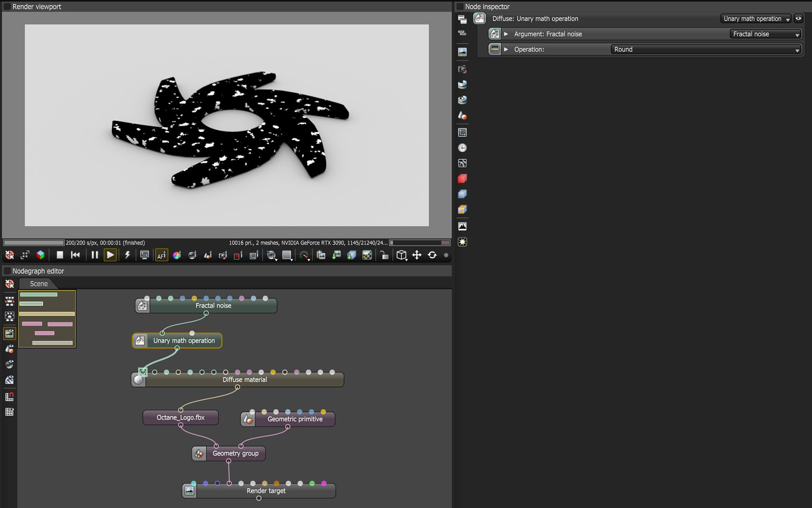Select the Unary math operation node

click(x=177, y=341)
